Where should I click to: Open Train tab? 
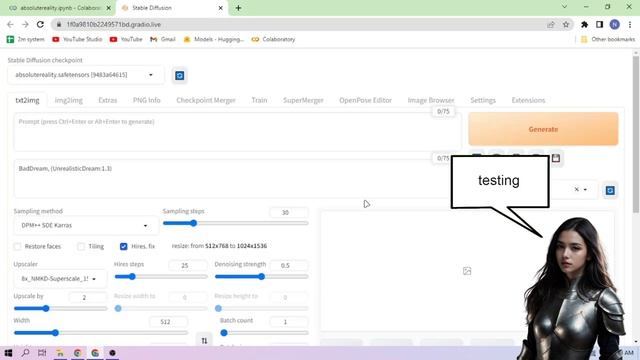259,100
